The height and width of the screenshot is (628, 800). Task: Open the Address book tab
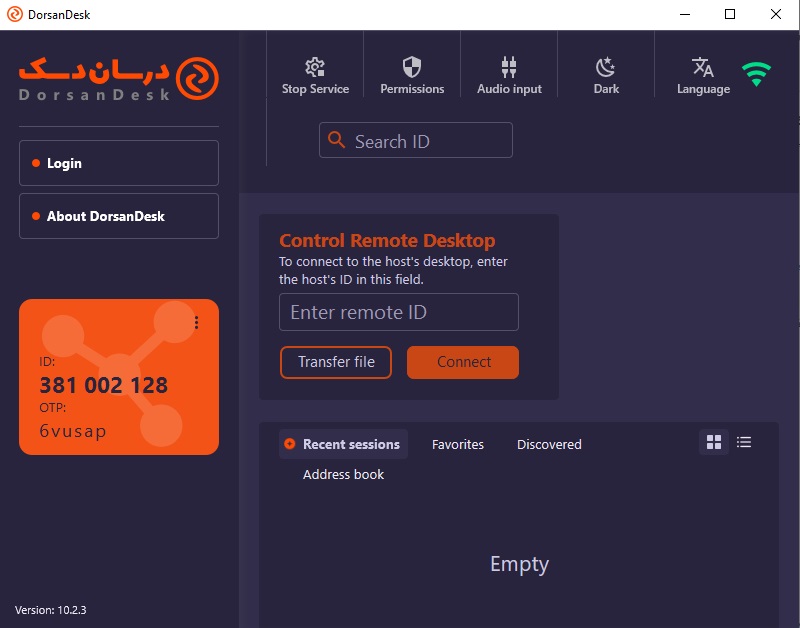[x=343, y=474]
